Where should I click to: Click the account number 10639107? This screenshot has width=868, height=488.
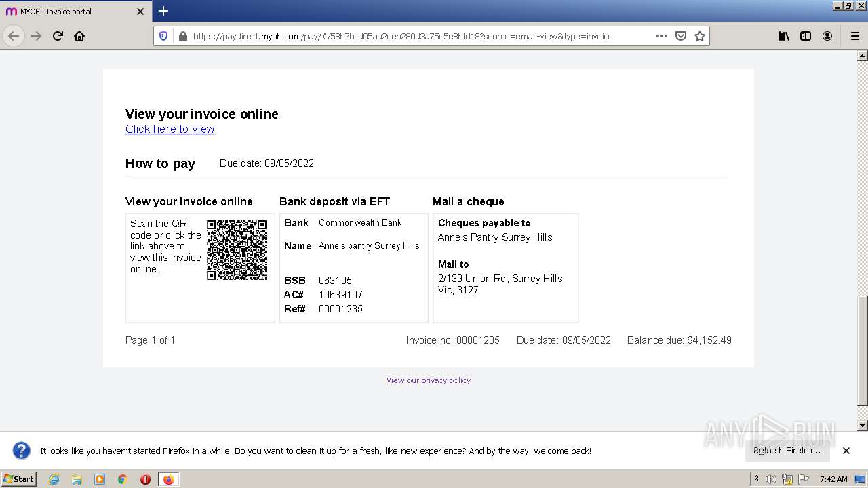click(340, 295)
